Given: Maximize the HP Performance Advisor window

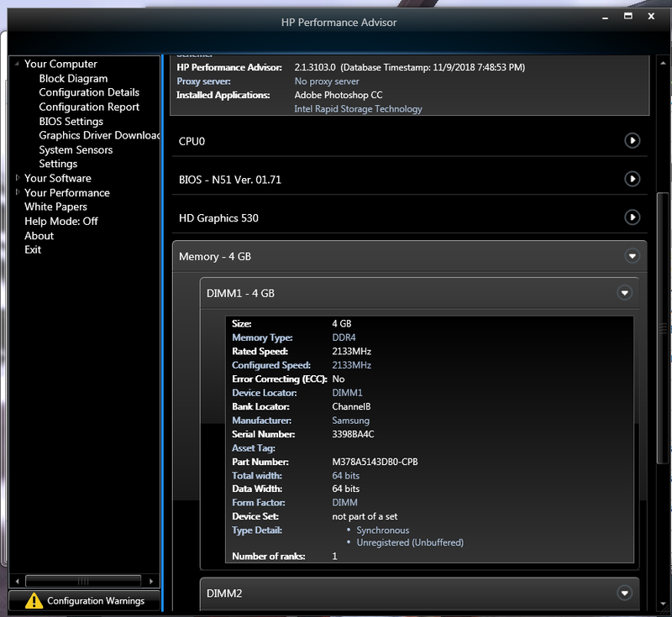Looking at the screenshot, I should 627,16.
